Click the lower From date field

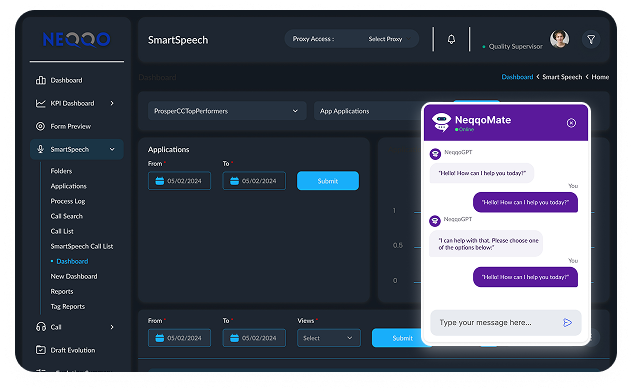tap(179, 338)
